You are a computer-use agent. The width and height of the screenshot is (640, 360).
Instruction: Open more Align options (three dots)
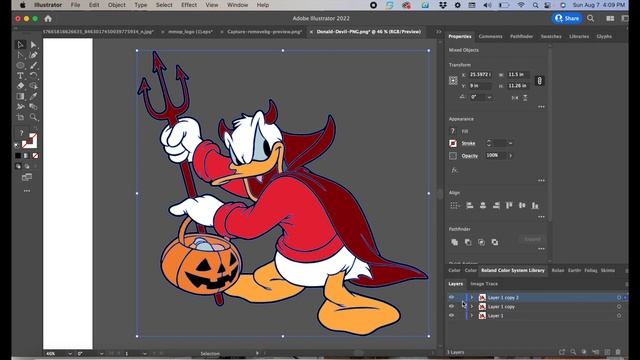tap(541, 217)
